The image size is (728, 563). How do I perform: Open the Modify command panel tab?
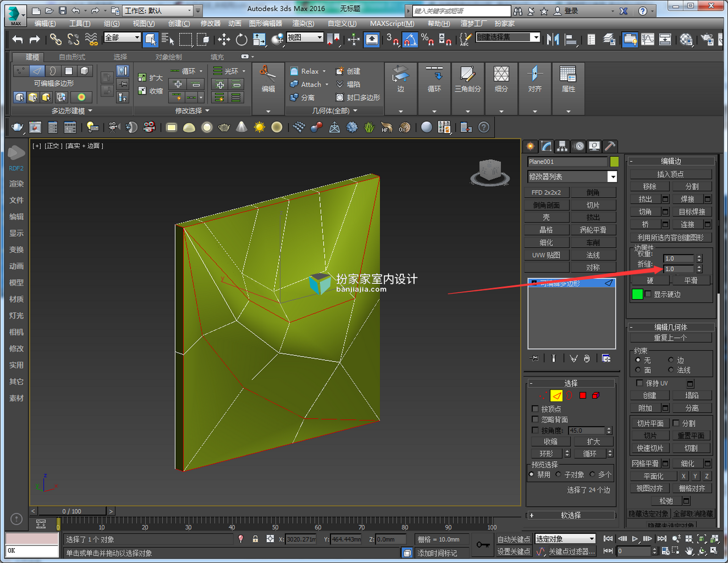[x=546, y=146]
